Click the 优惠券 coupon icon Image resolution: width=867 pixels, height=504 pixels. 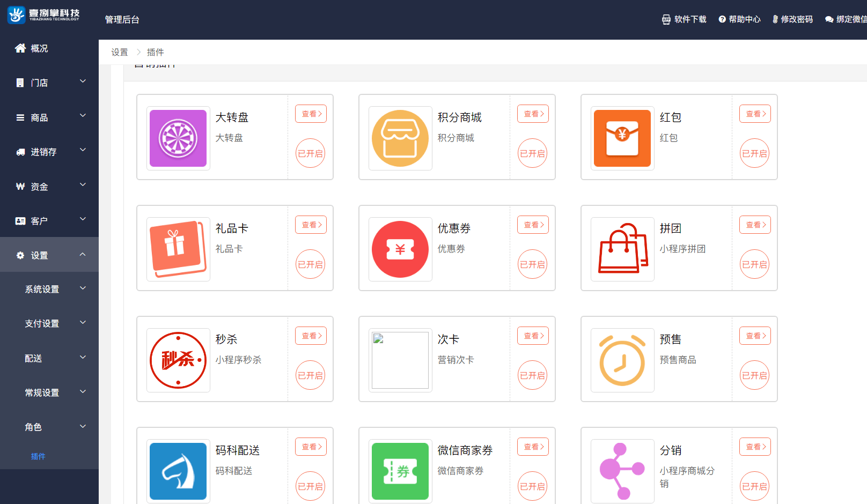pyautogui.click(x=400, y=249)
